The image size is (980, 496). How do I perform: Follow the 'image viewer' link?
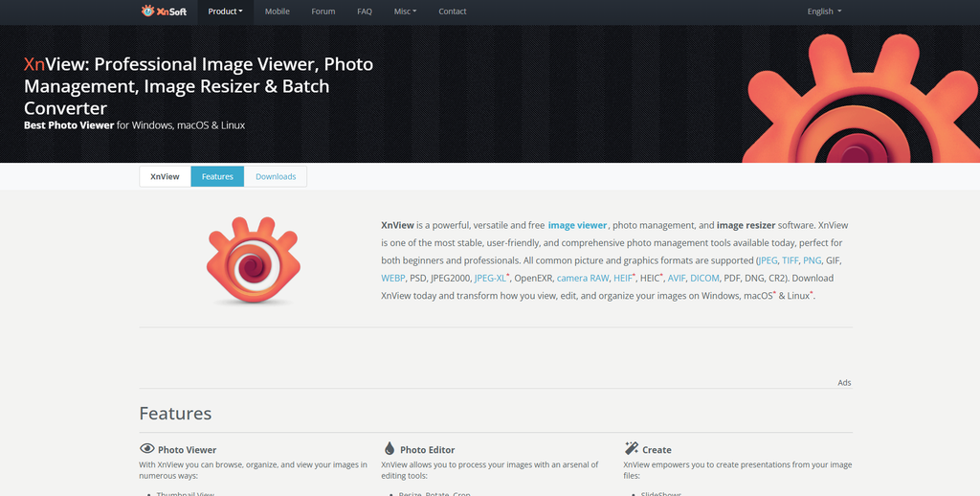point(577,225)
